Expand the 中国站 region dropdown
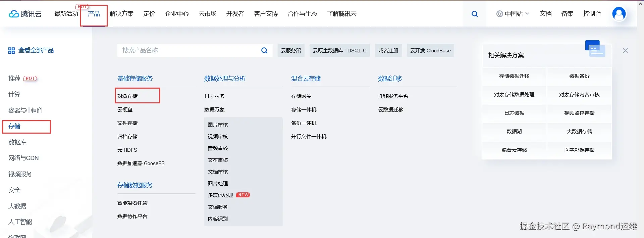 point(513,14)
